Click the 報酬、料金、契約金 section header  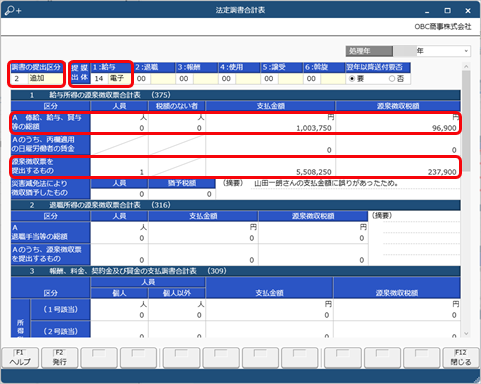point(236,271)
